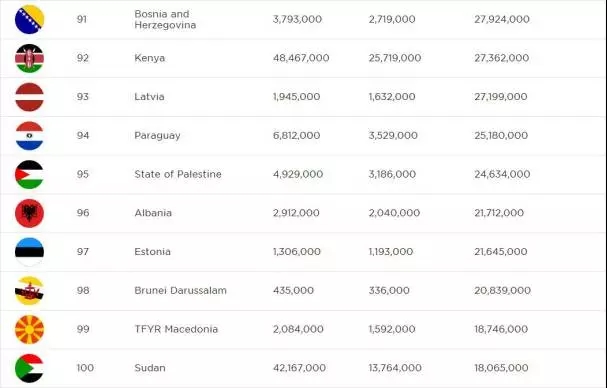
Task: Select Latvia's 27,199,000 figure
Action: click(x=501, y=97)
